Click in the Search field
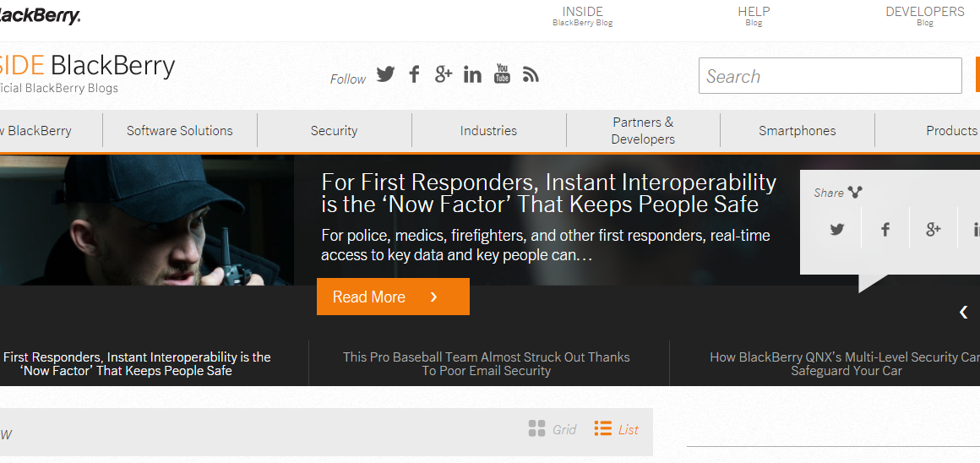980x463 pixels. 830,76
